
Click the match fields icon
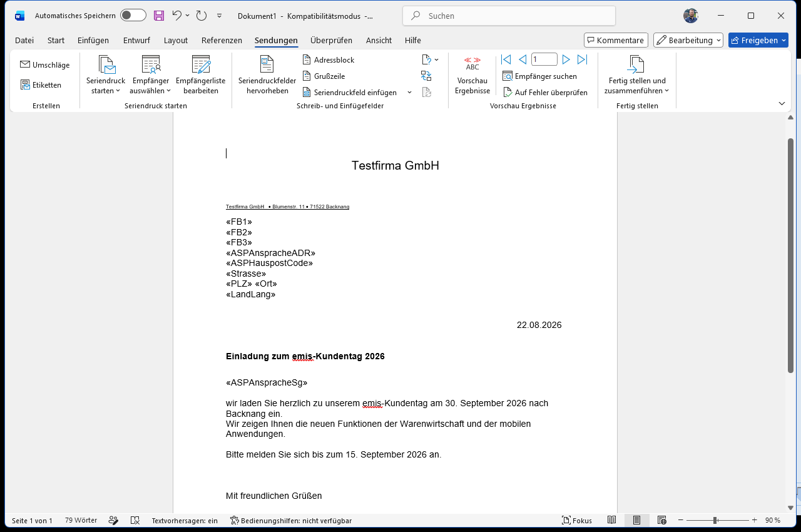point(426,76)
